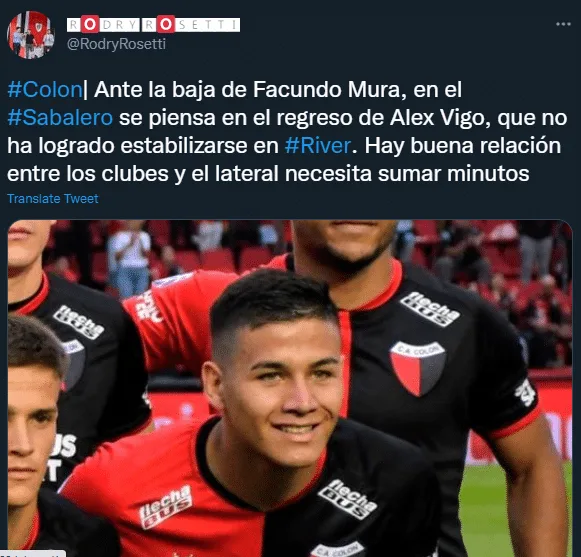Click the Flecha Bus logo on the tall player's shoulder
This screenshot has width=581, height=557.
(x=430, y=309)
